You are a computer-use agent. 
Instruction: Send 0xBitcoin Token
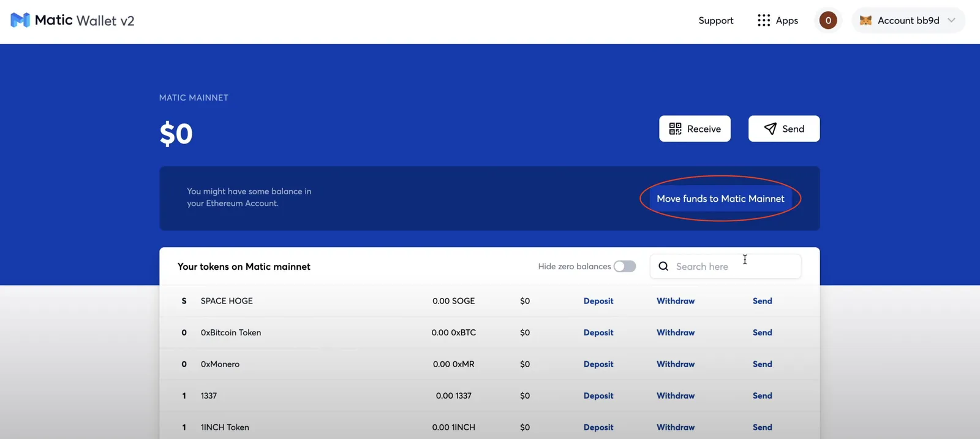pyautogui.click(x=763, y=332)
